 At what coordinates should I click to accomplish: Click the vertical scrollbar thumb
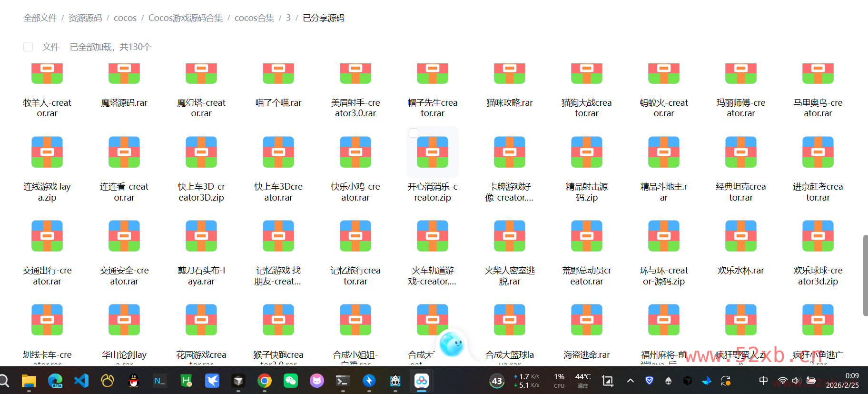click(865, 275)
